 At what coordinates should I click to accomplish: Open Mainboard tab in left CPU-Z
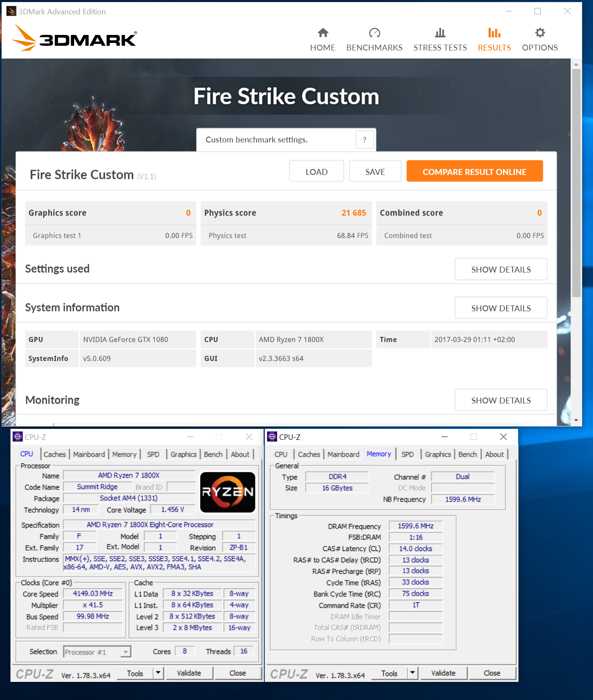[89, 454]
